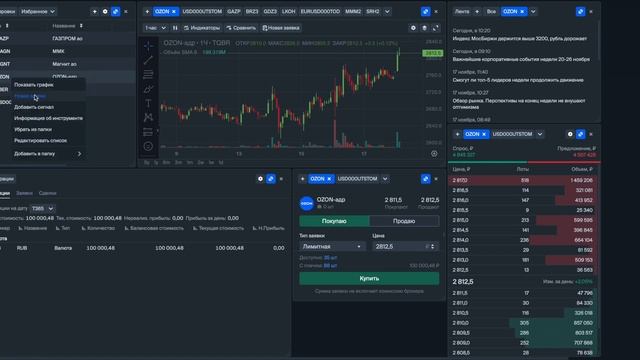Click the Цена price input field
This screenshot has width=640, height=360.
pos(406,247)
